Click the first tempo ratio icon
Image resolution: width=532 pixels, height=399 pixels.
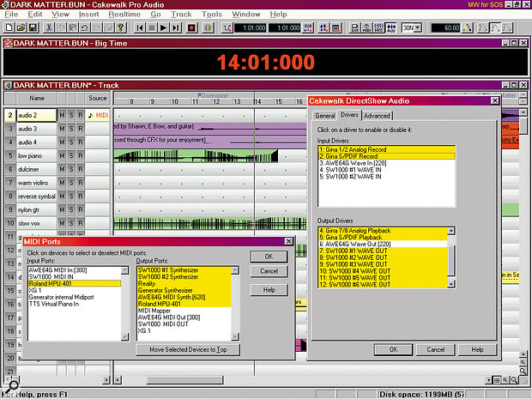[x=483, y=27]
